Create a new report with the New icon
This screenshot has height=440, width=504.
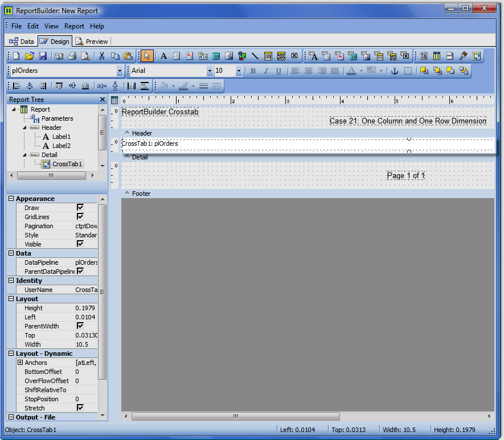click(x=16, y=56)
